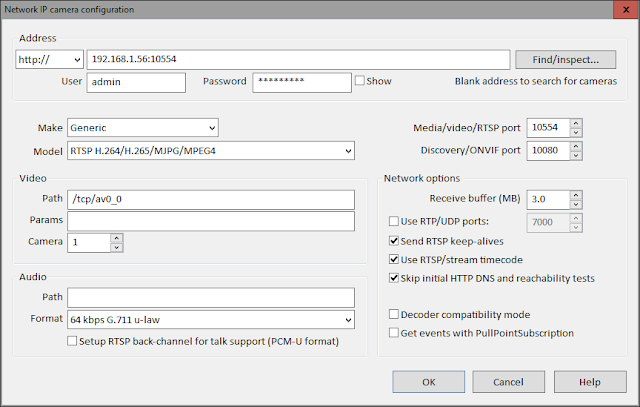Increase the Discovery/ONVIF port number
640x407 pixels.
[x=576, y=146]
